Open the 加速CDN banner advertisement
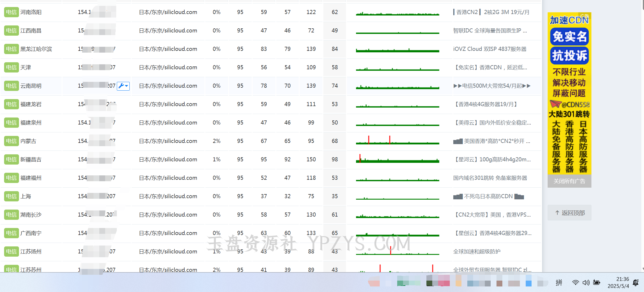Viewport: 644px width, 292px height. [569, 94]
